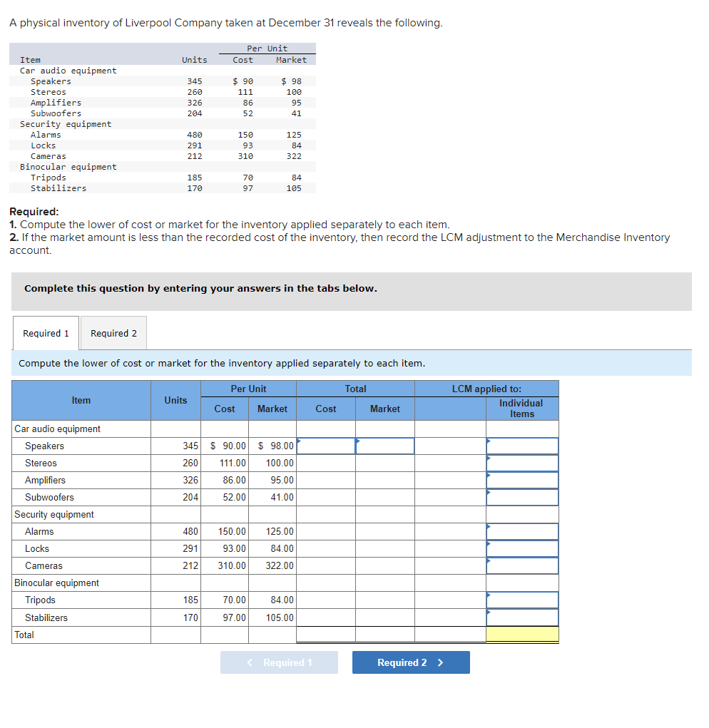Click the bold 'Required:' heading
709x728 pixels.
[34, 211]
